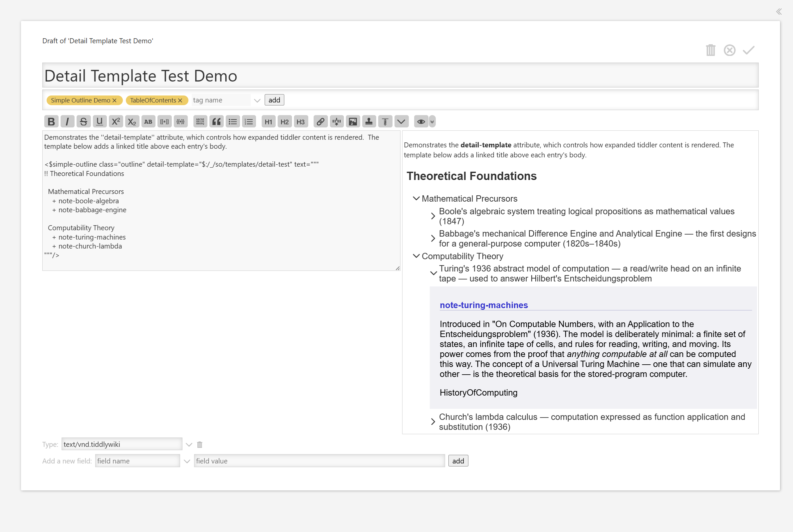Collapse the Mathematical Precursors outline node
Screen dimensions: 793x532
click(416, 198)
